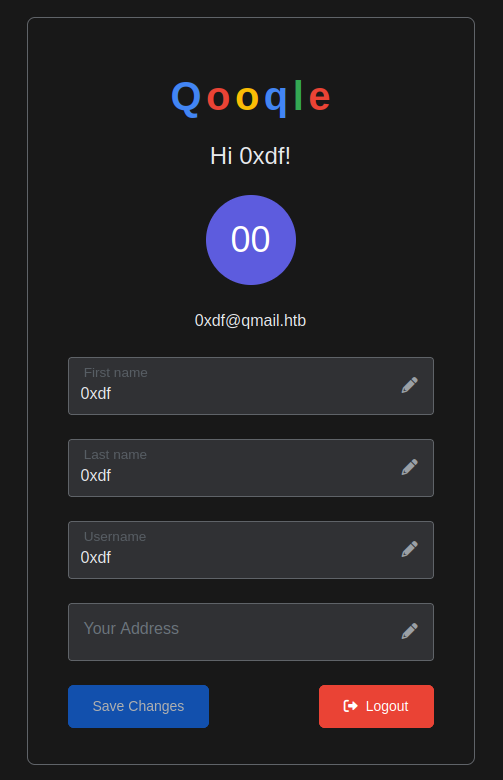Click the pencil icon in Last name field

pos(409,467)
